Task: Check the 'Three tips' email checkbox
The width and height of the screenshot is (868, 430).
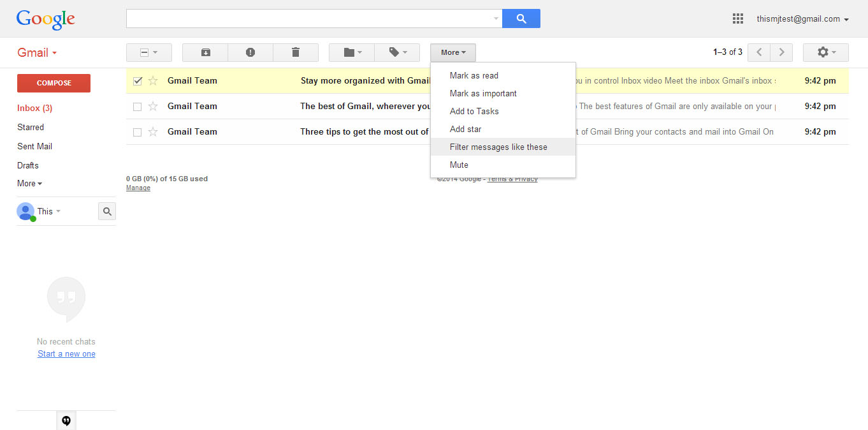Action: 137,132
